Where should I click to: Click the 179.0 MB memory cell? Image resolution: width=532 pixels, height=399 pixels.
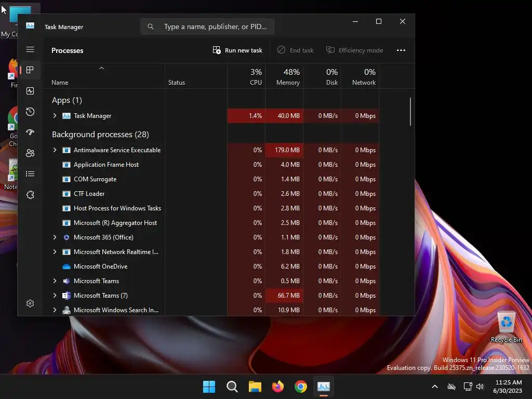point(284,150)
